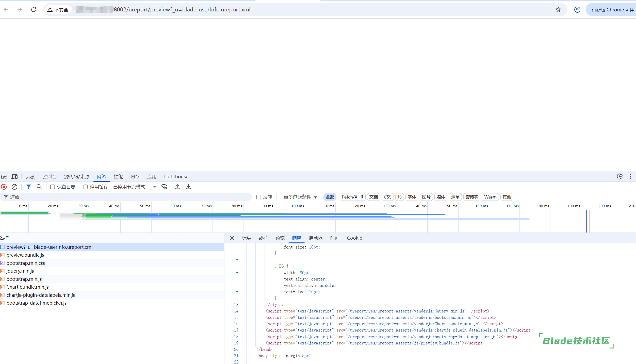Check the 反转 checkbox
Image resolution: width=636 pixels, height=364 pixels.
click(259, 197)
